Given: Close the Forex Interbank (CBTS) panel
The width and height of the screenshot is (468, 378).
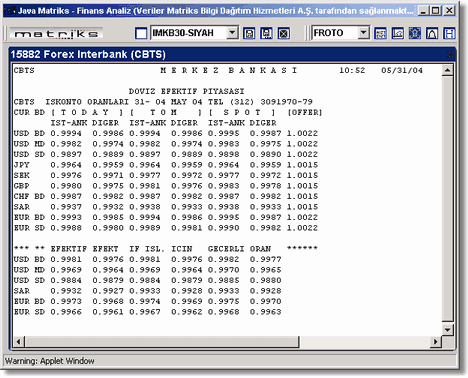Looking at the screenshot, I should (x=450, y=54).
